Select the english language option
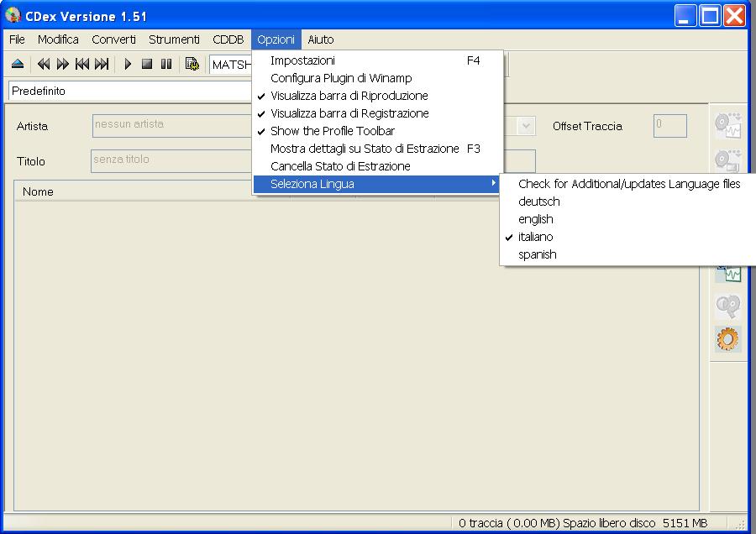Viewport: 756px width, 534px height. [x=535, y=219]
